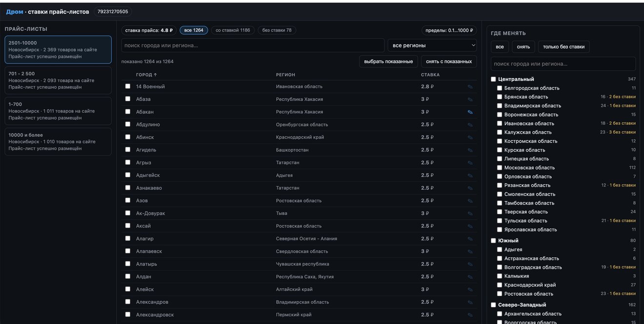Viewport: 644px width, 324px height.
Task: Focus the search field above the city table
Action: [x=253, y=45]
